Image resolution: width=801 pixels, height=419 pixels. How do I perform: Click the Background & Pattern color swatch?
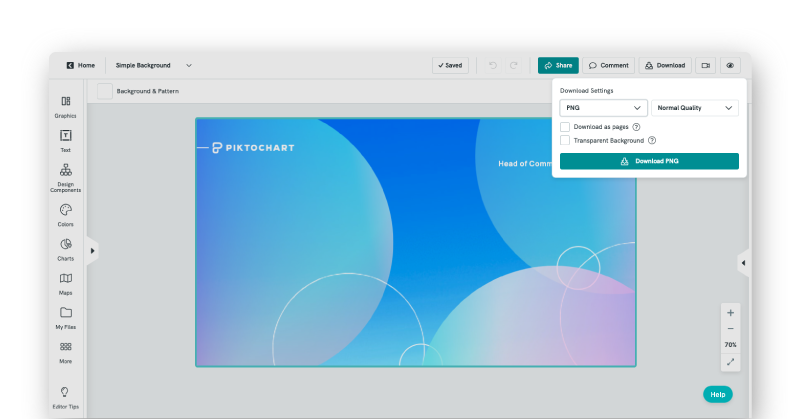click(x=105, y=91)
